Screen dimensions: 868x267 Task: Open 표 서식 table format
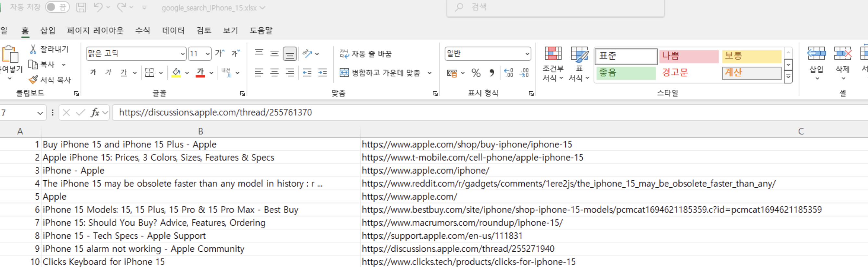(579, 64)
